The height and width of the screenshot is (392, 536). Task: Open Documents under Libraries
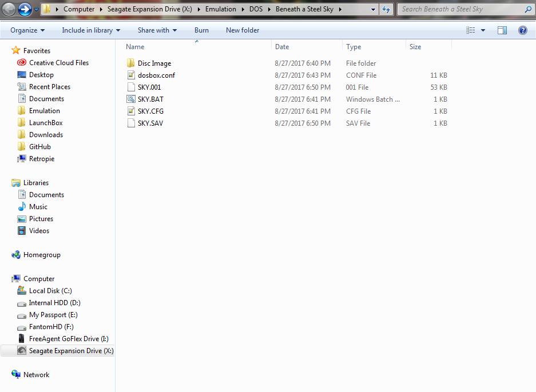coord(46,195)
